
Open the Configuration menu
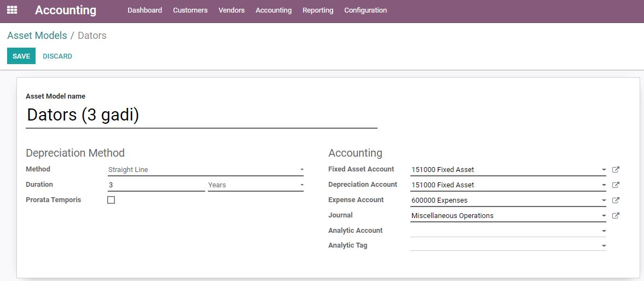coord(365,10)
